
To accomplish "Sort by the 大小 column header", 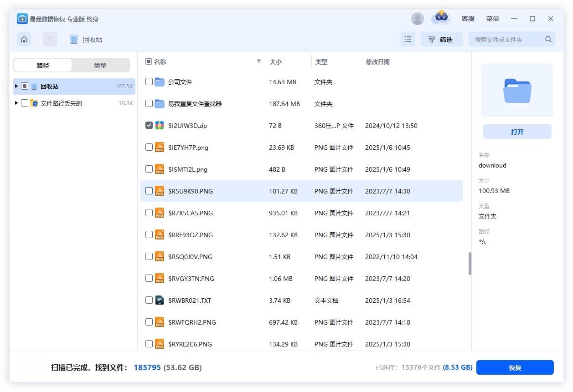I will point(276,62).
